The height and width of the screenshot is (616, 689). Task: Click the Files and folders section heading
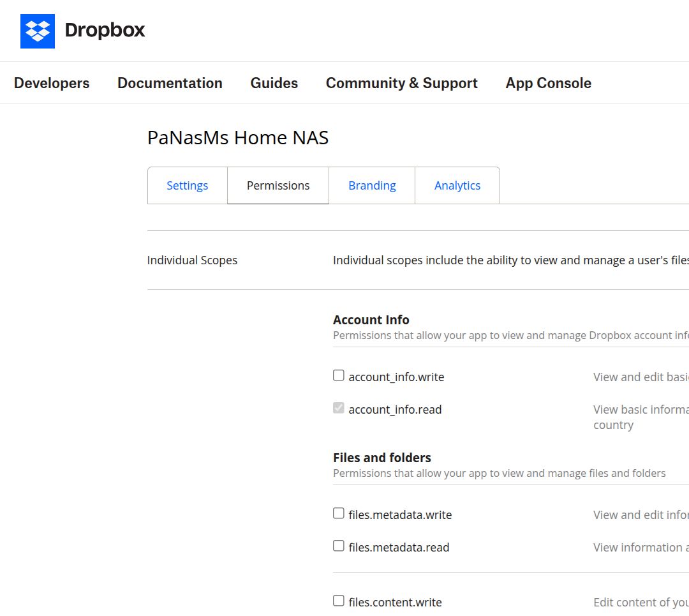click(x=382, y=458)
